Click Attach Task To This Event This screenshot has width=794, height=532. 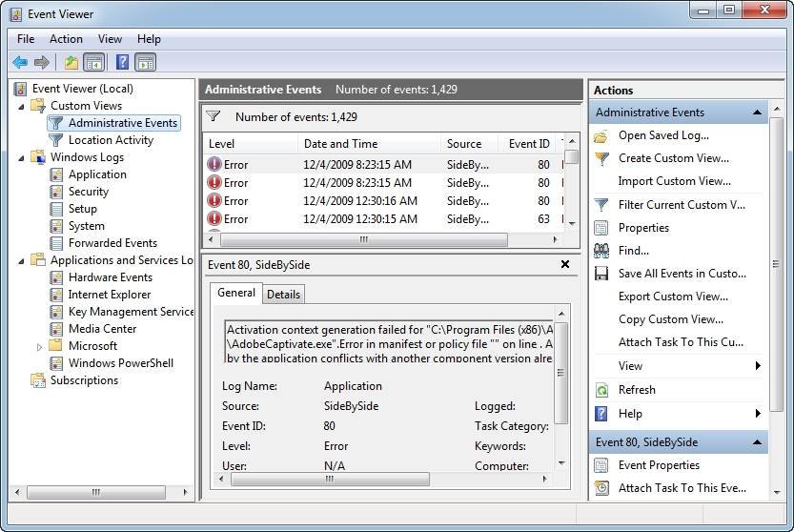[x=681, y=488]
